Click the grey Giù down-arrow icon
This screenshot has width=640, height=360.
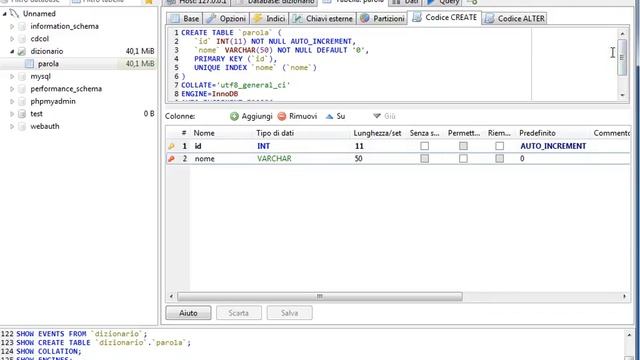tap(377, 116)
